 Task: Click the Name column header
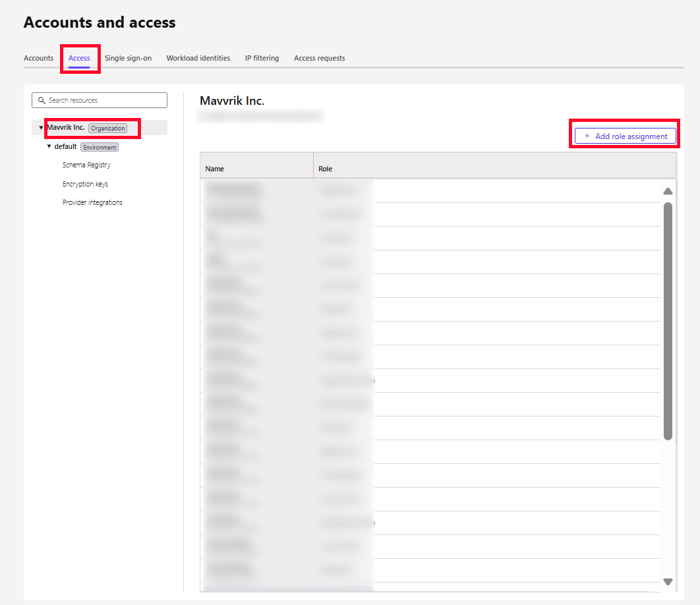(215, 169)
